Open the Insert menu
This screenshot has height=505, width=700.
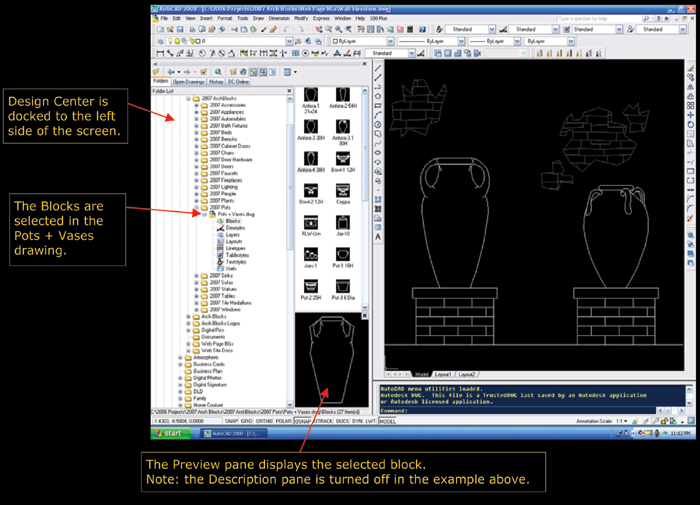click(206, 18)
